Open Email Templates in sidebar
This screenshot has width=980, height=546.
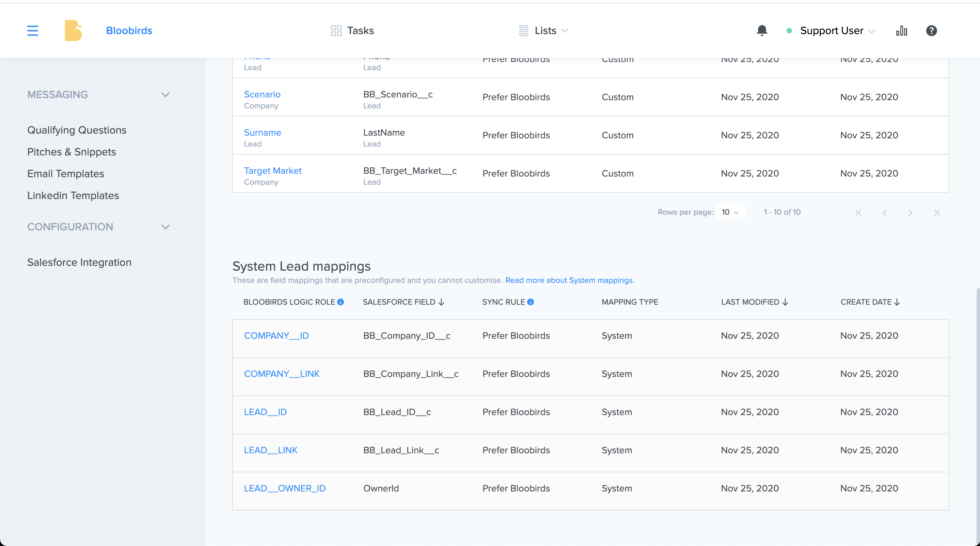point(65,173)
